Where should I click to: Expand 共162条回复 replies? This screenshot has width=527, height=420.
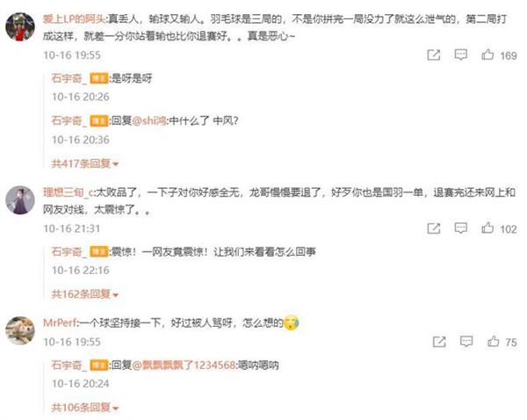click(84, 294)
